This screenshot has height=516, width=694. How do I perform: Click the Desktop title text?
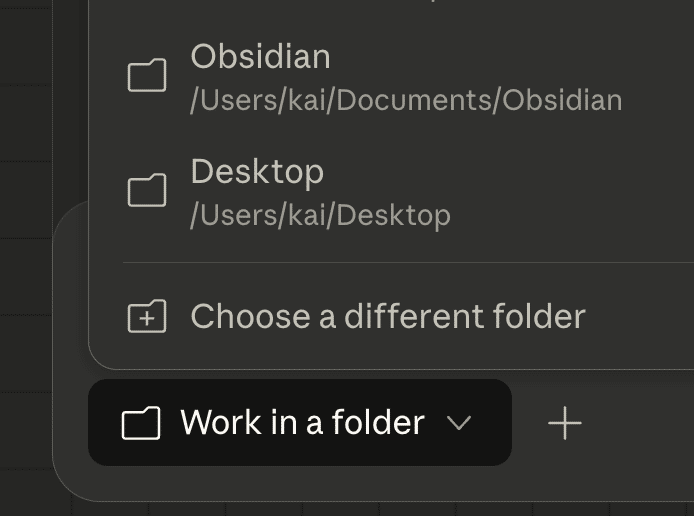coord(257,172)
